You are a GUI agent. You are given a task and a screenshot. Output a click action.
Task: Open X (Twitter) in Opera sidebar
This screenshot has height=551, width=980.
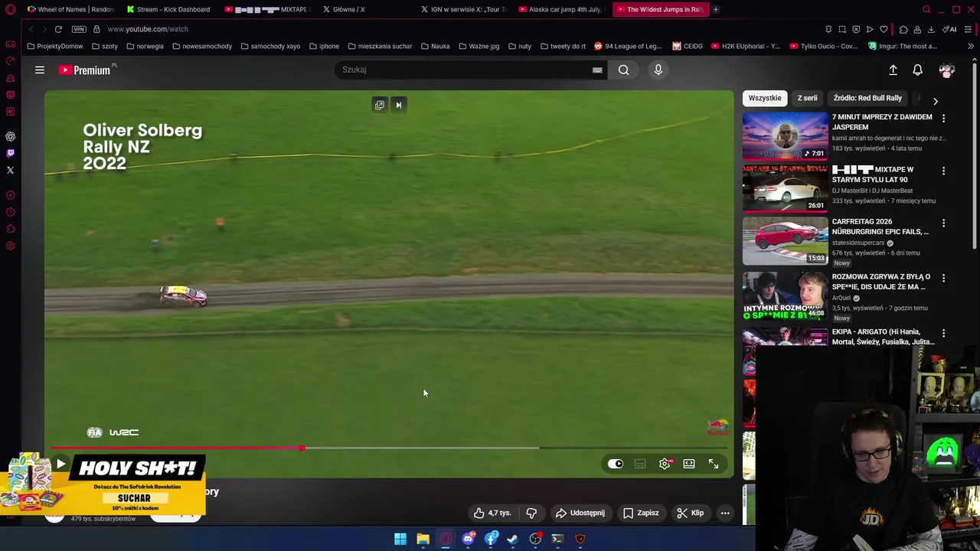[x=10, y=170]
